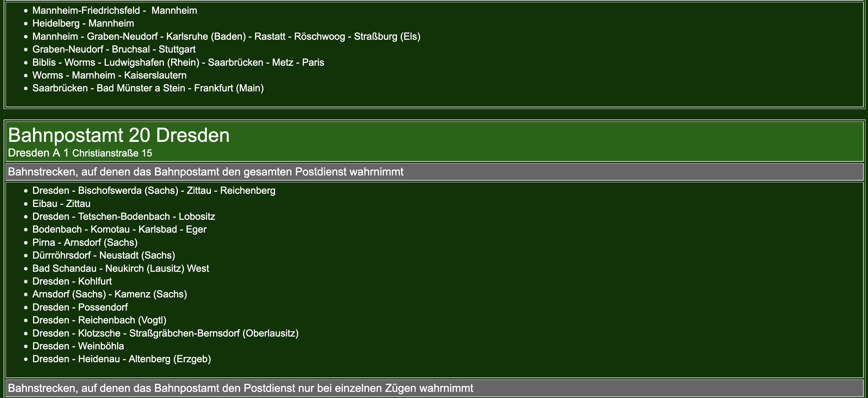Click the Worms - Marnheim - Kaiserslautern line
Screen dimensions: 868x398
click(x=109, y=75)
